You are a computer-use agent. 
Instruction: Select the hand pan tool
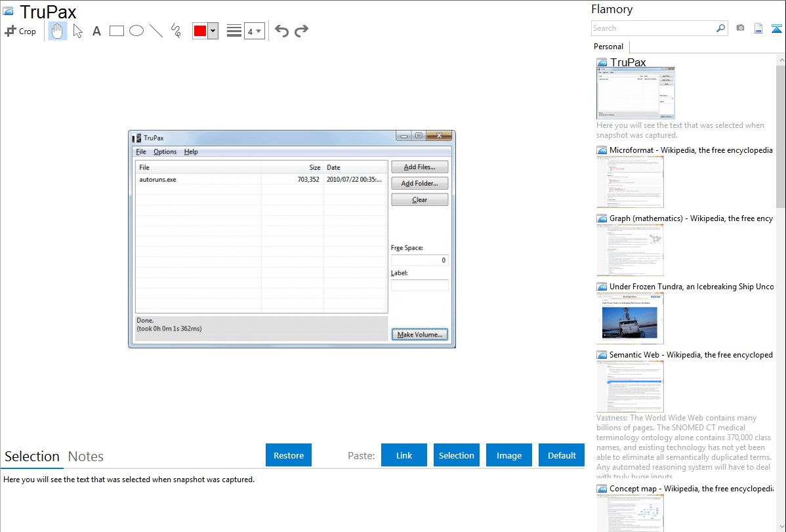point(58,31)
